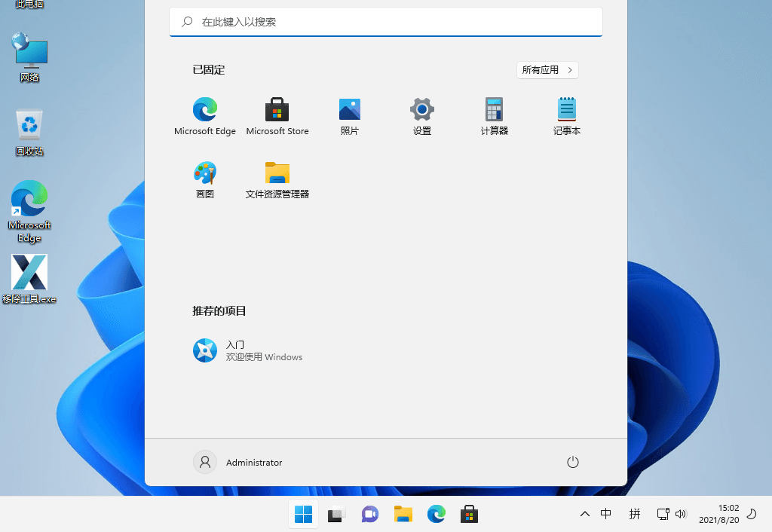Switch the 中 input language indicator
Viewport: 772px width, 532px height.
[x=606, y=514]
